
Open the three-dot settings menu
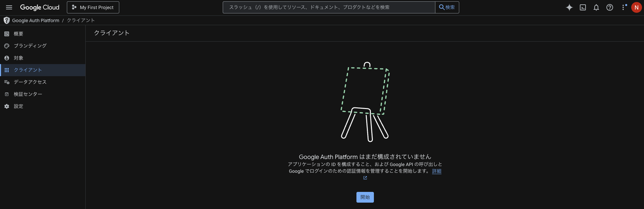tap(624, 7)
